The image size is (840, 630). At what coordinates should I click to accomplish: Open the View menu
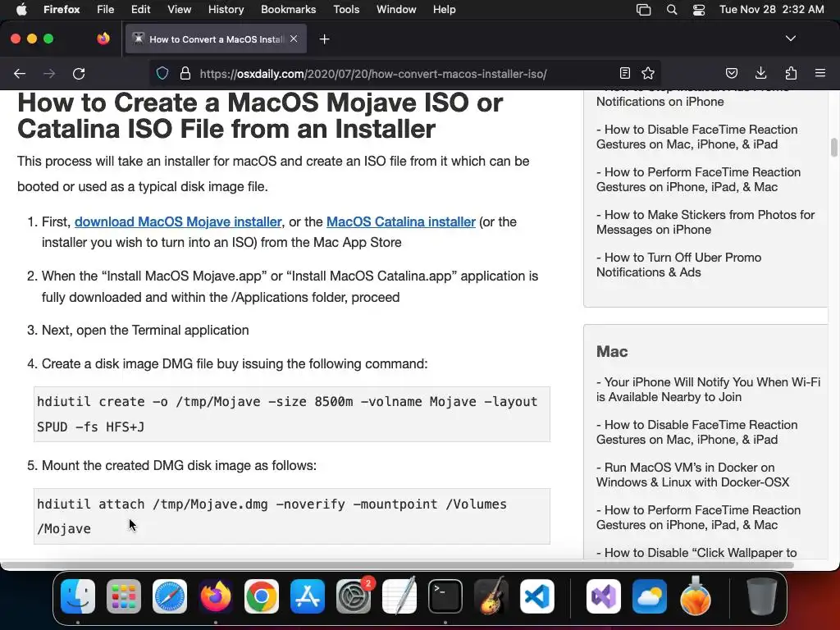click(179, 9)
